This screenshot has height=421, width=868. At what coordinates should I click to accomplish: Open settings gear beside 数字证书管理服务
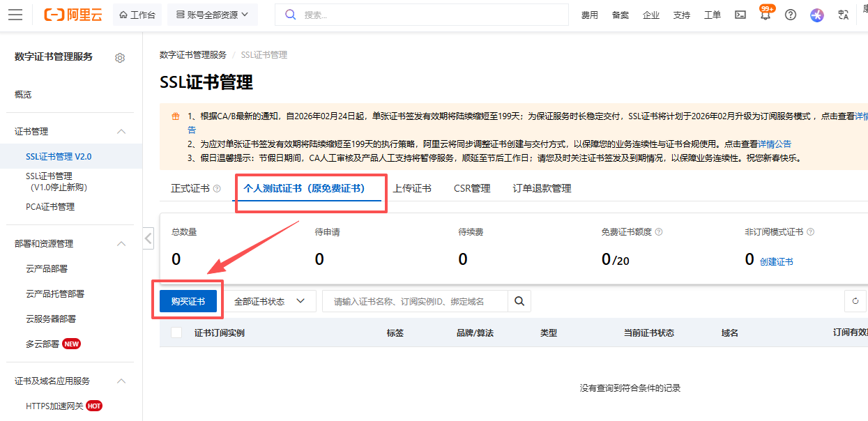click(x=120, y=58)
